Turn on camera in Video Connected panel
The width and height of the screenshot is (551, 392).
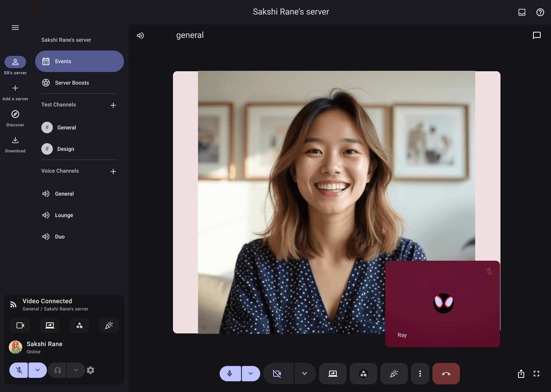(x=20, y=325)
